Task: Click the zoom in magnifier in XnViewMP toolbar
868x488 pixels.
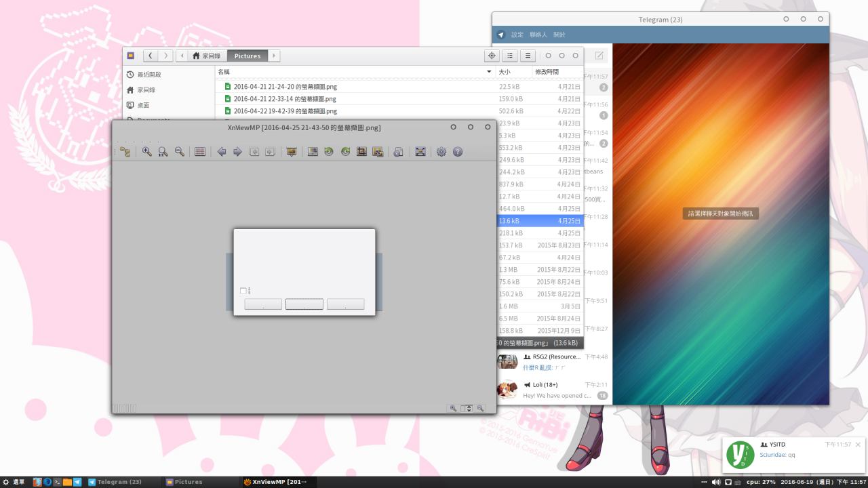Action: pyautogui.click(x=146, y=152)
